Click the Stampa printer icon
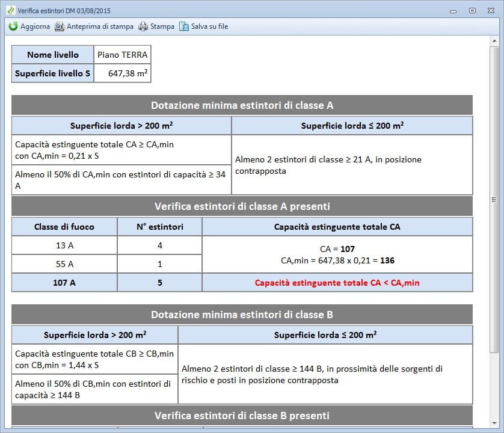The width and height of the screenshot is (504, 433). [x=143, y=26]
